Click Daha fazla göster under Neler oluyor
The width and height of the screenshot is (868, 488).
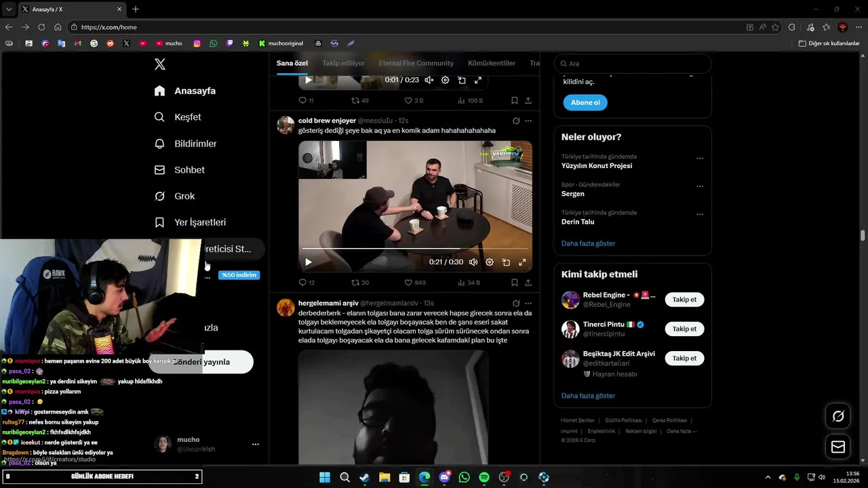[589, 243]
